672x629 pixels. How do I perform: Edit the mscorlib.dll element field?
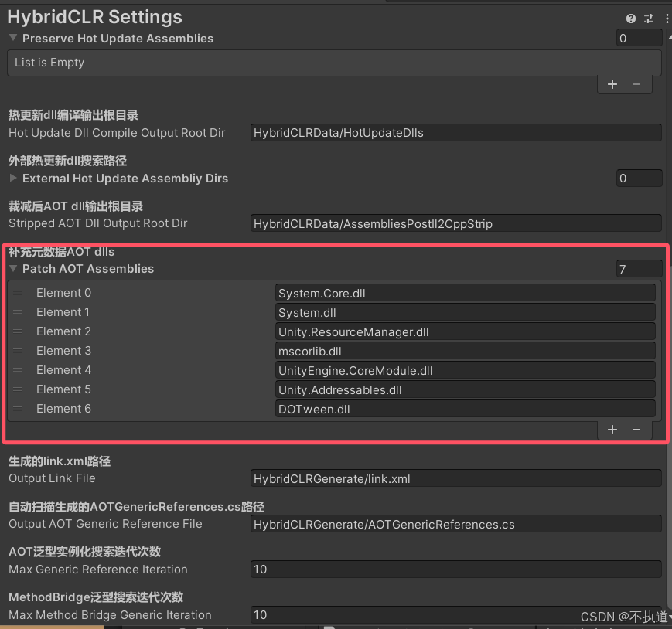(466, 351)
